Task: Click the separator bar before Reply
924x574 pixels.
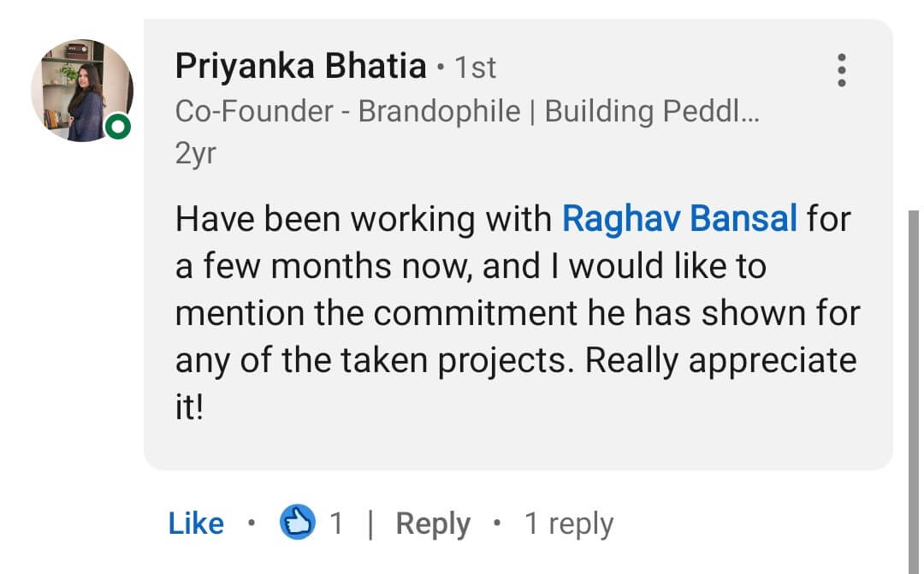Action: 370,524
